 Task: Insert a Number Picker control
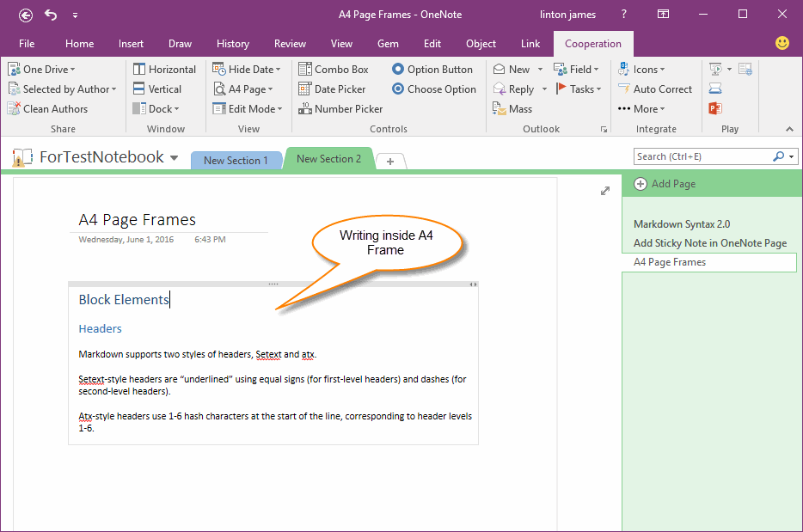pyautogui.click(x=340, y=109)
